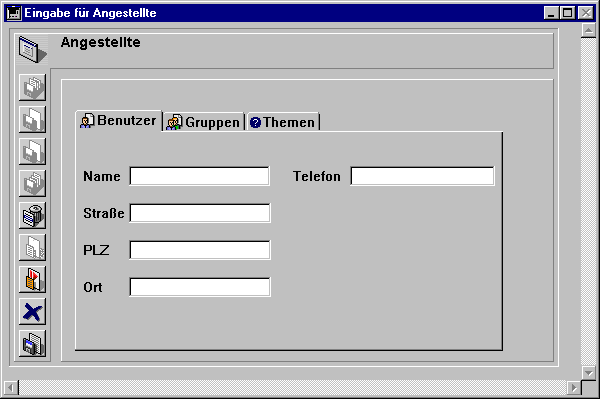Click the topmost grayed-out stacked disks icon
The height and width of the screenshot is (399, 600).
33,88
